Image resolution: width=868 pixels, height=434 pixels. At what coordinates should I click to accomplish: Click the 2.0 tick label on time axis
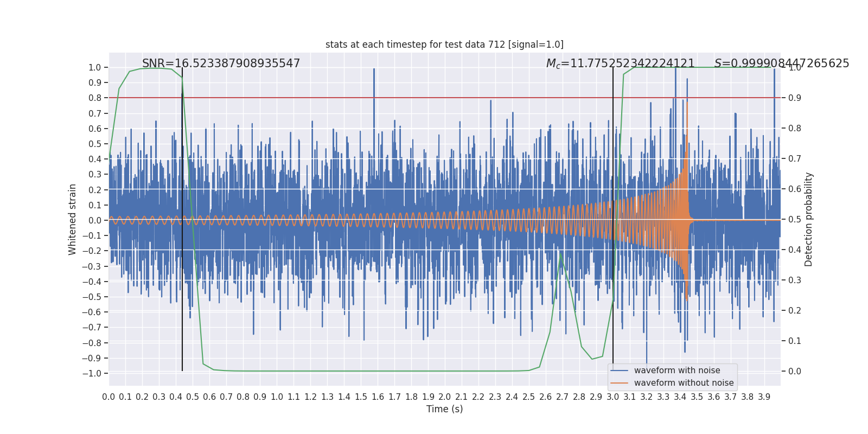point(445,397)
